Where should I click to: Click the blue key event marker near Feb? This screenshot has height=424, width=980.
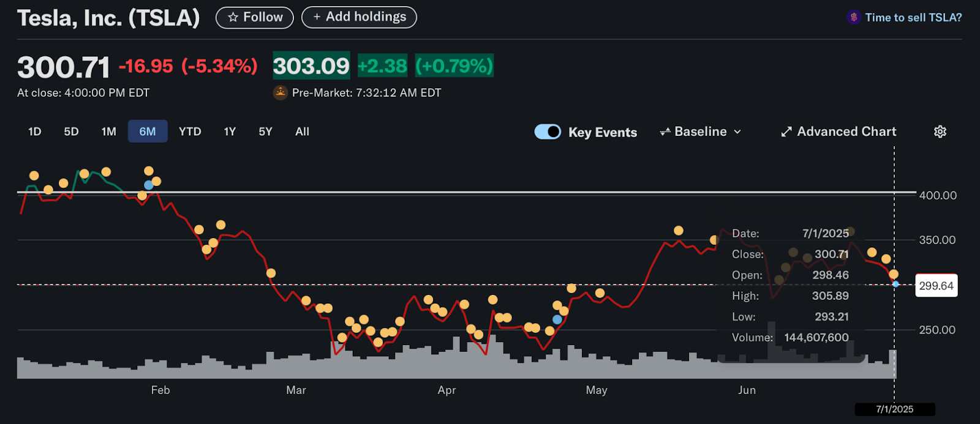click(x=149, y=185)
